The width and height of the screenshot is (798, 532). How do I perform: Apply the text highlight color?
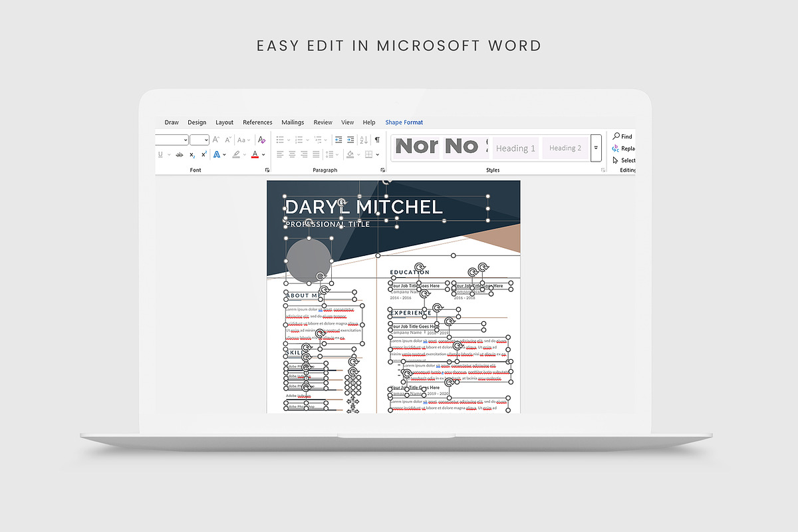235,154
